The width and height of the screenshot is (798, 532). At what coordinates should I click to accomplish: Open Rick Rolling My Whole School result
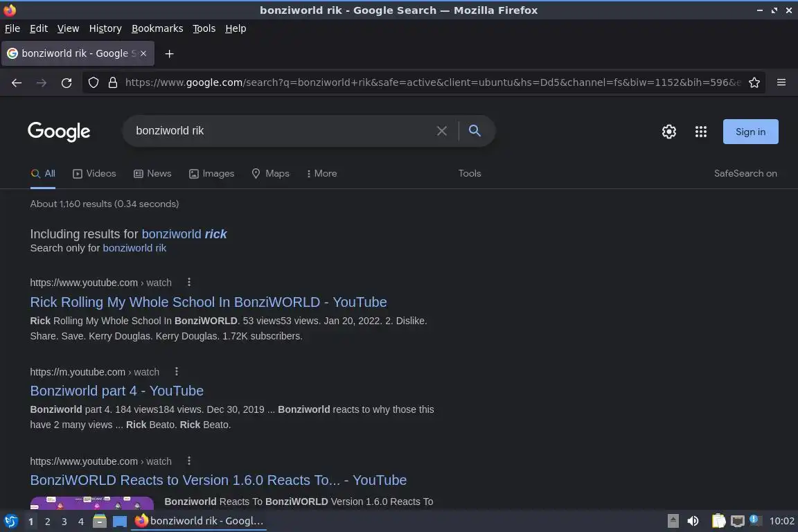coord(208,302)
